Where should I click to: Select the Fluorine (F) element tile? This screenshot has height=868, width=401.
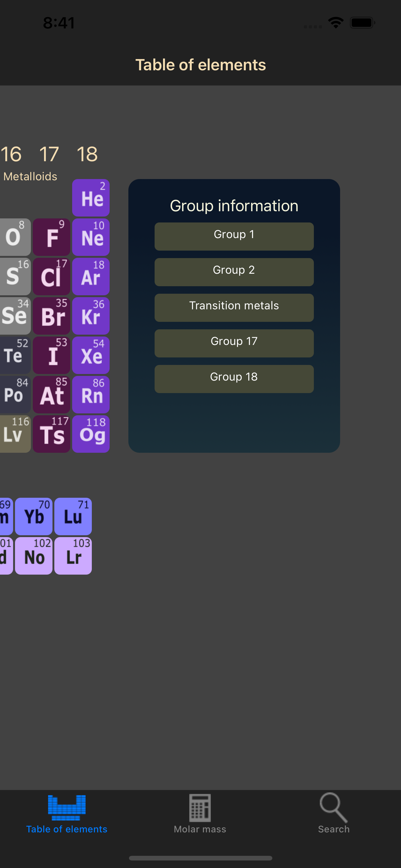52,237
